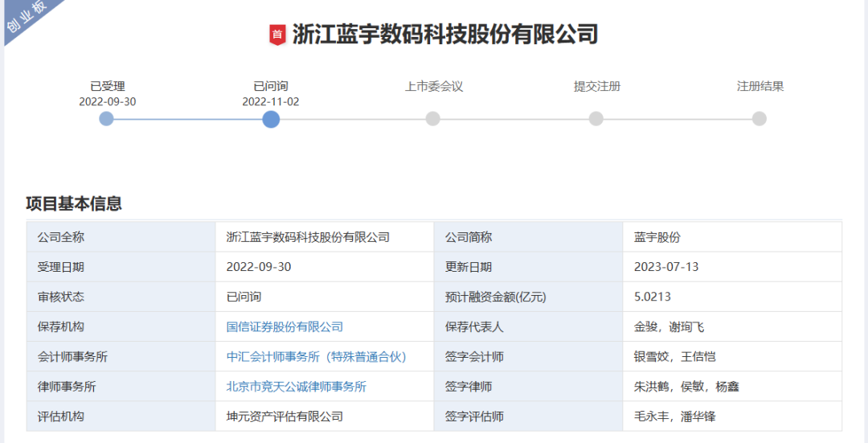Click the date 2022-09-30 under the 已受理 stage
Screen dimensions: 868x443
[108, 102]
